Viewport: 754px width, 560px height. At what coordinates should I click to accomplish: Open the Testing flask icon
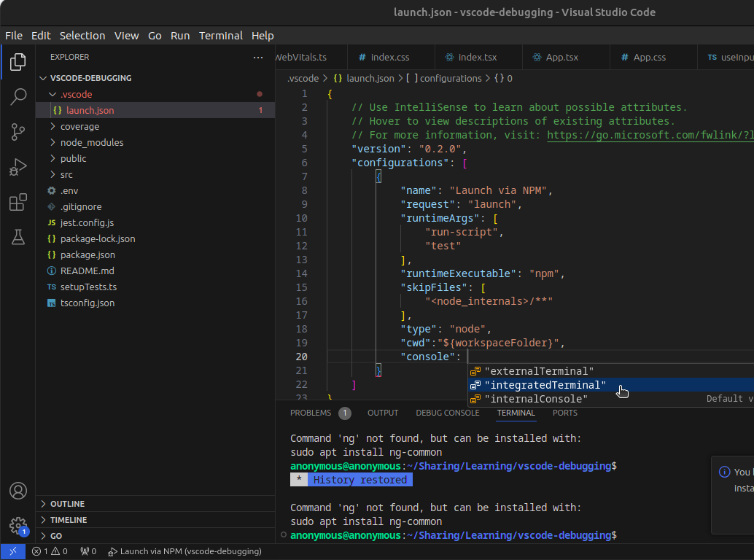tap(18, 237)
